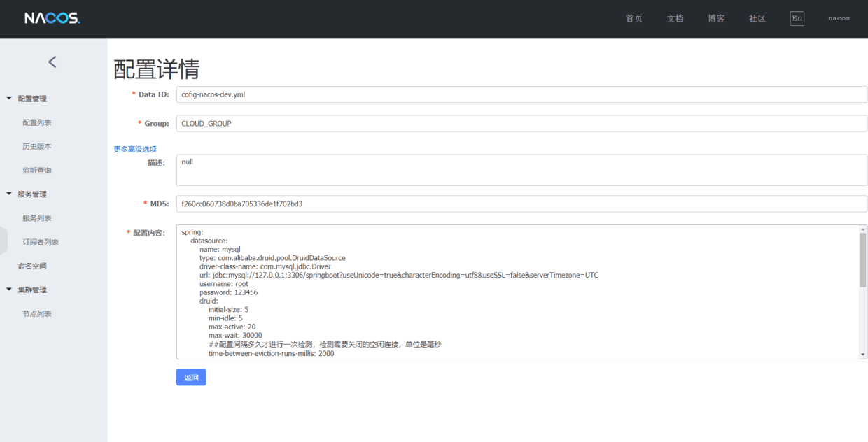Click the 'type: com.alibaba.druid' line
The width and height of the screenshot is (868, 442).
click(272, 258)
